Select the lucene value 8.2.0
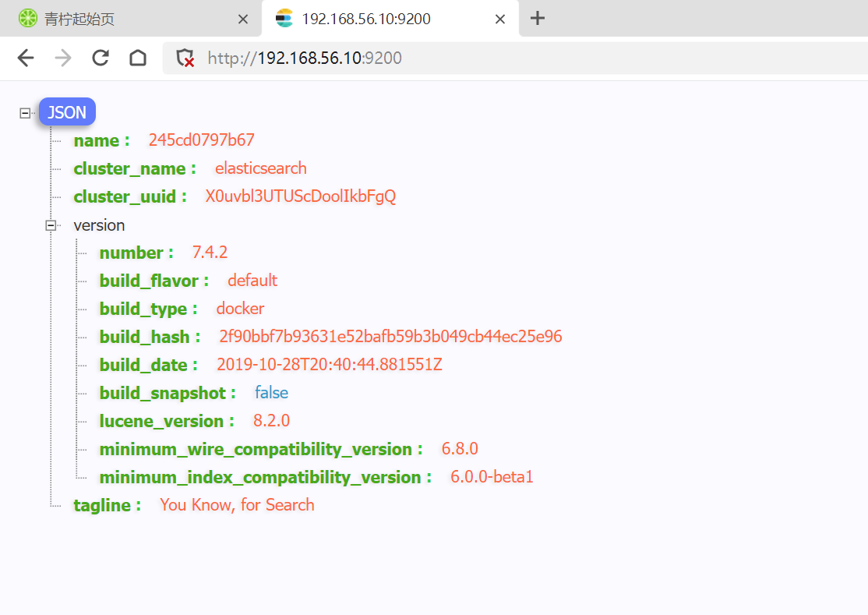 coord(271,421)
